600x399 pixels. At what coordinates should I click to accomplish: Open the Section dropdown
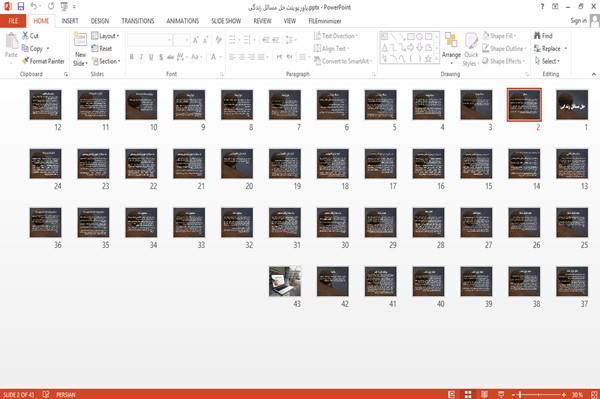pyautogui.click(x=106, y=61)
